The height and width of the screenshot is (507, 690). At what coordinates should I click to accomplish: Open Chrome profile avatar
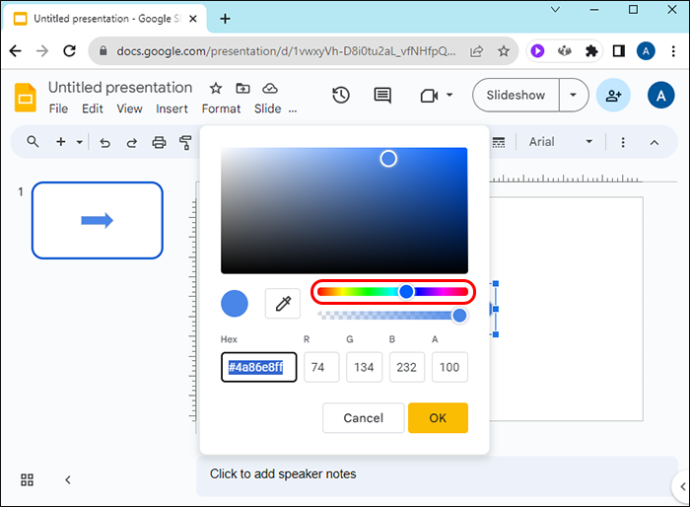point(646,51)
